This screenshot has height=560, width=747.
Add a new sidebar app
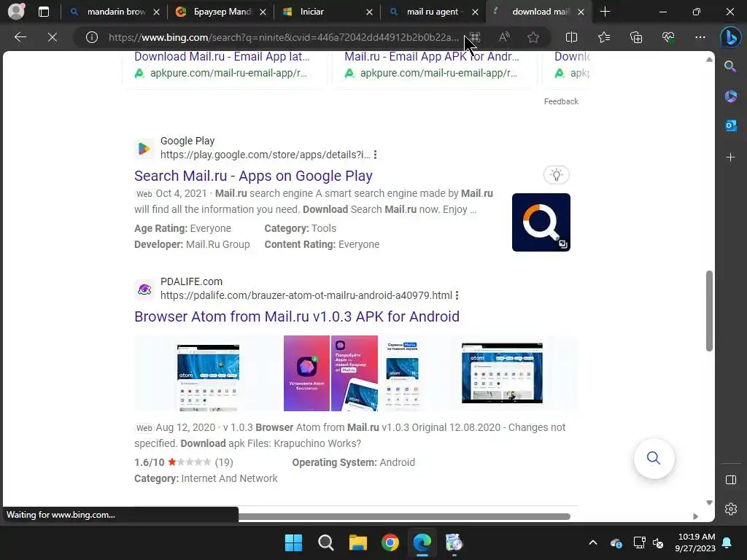(730, 157)
